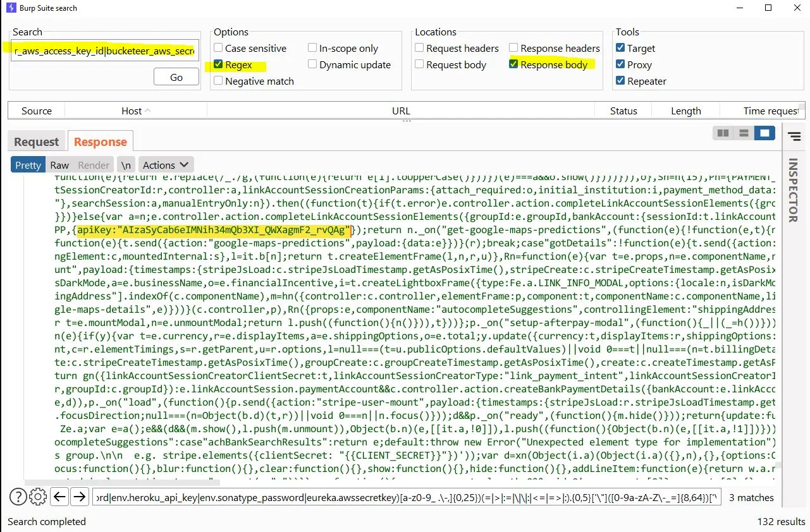The image size is (810, 532).
Task: Select the combined single-pane layout icon
Action: [x=764, y=133]
